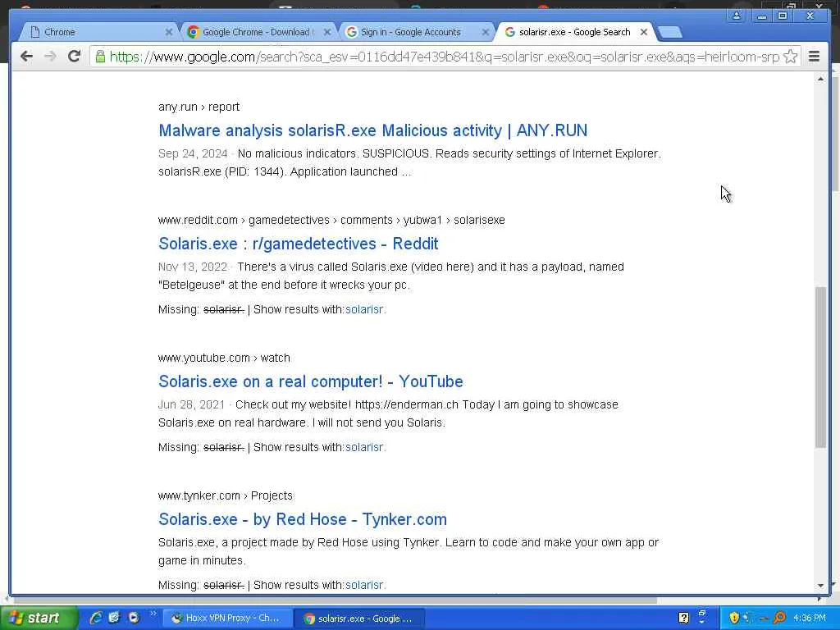Select the 'solarisr.exe - Google Search' tab
Viewport: 840px width, 630px height.
573,32
